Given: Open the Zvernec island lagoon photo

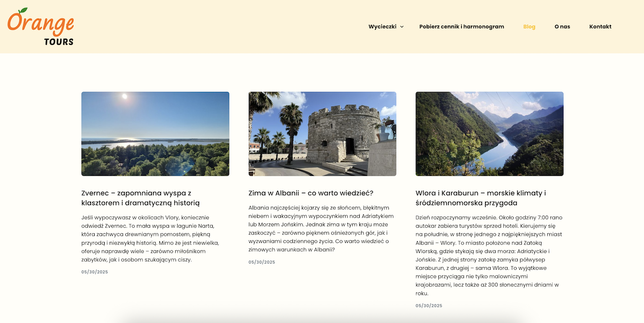Looking at the screenshot, I should click(155, 134).
